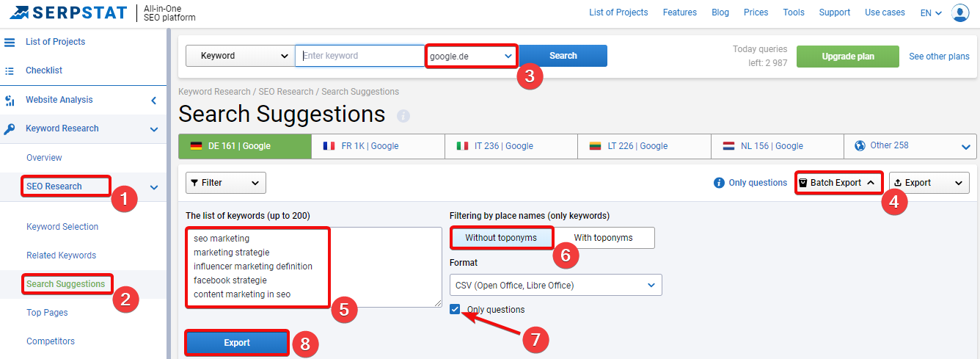980x359 pixels.
Task: Click the hamburger icon beside List of Projects
Action: coord(10,42)
